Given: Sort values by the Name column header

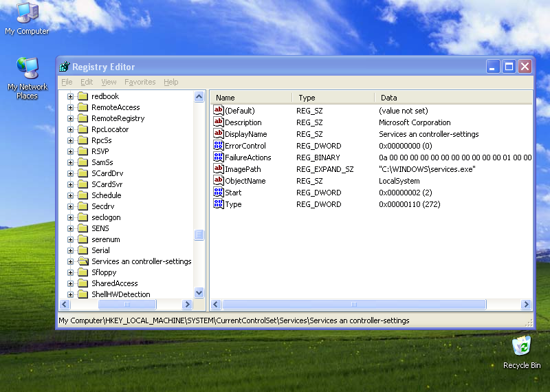Looking at the screenshot, I should [251, 98].
